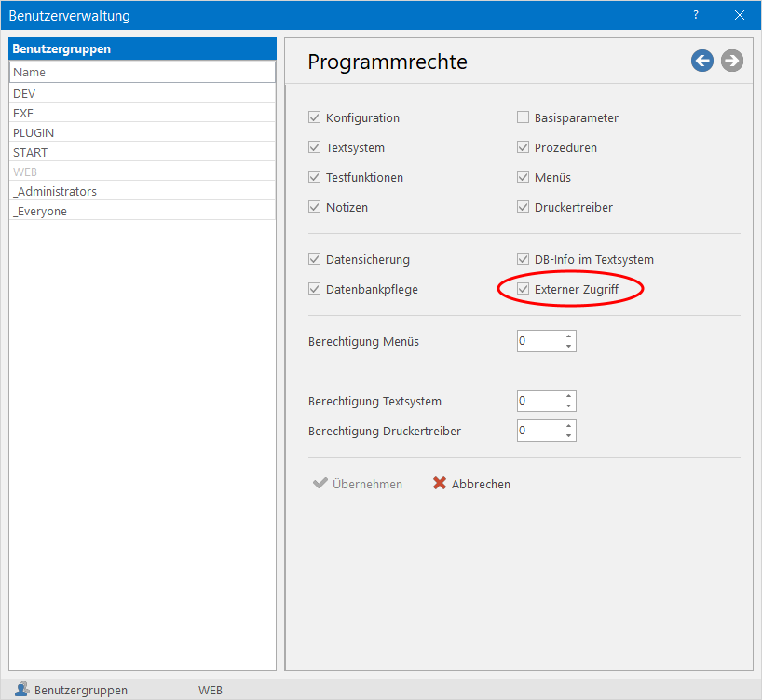Toggle the Externer Zugriff checkbox

pos(524,290)
